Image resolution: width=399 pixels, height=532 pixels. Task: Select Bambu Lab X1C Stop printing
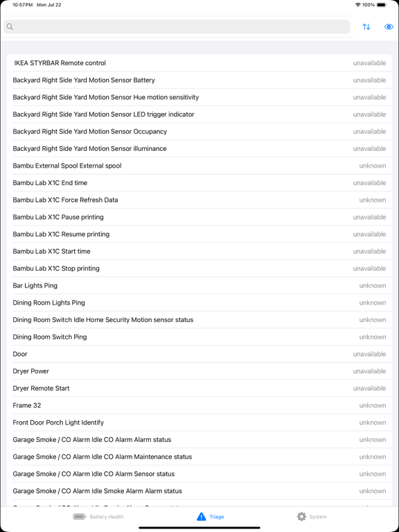[199, 268]
